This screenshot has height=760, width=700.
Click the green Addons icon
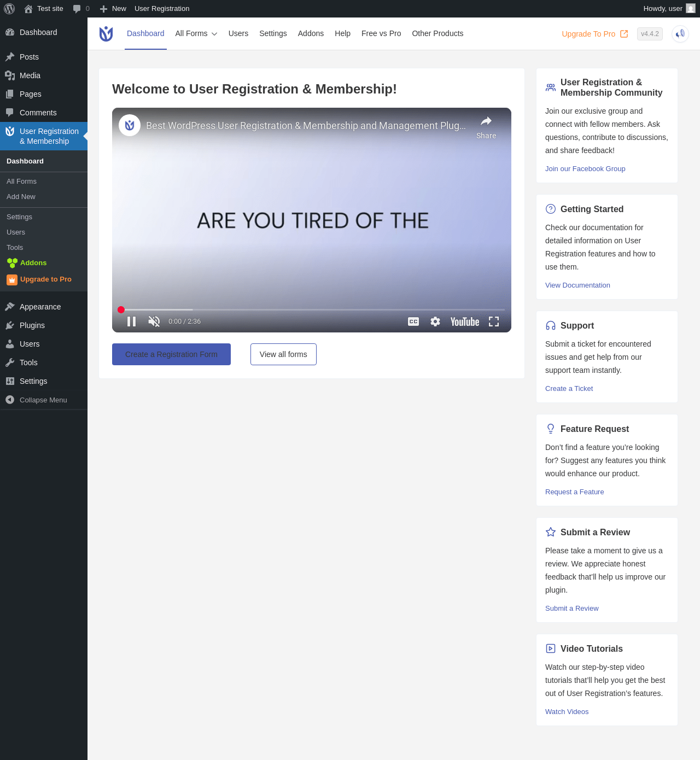pyautogui.click(x=12, y=263)
